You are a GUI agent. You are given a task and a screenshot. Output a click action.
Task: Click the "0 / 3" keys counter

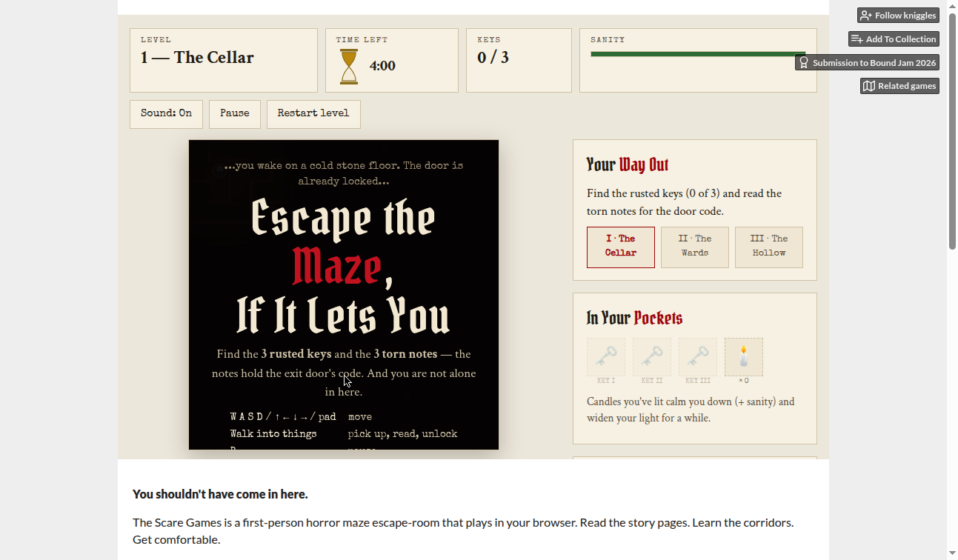pyautogui.click(x=493, y=58)
